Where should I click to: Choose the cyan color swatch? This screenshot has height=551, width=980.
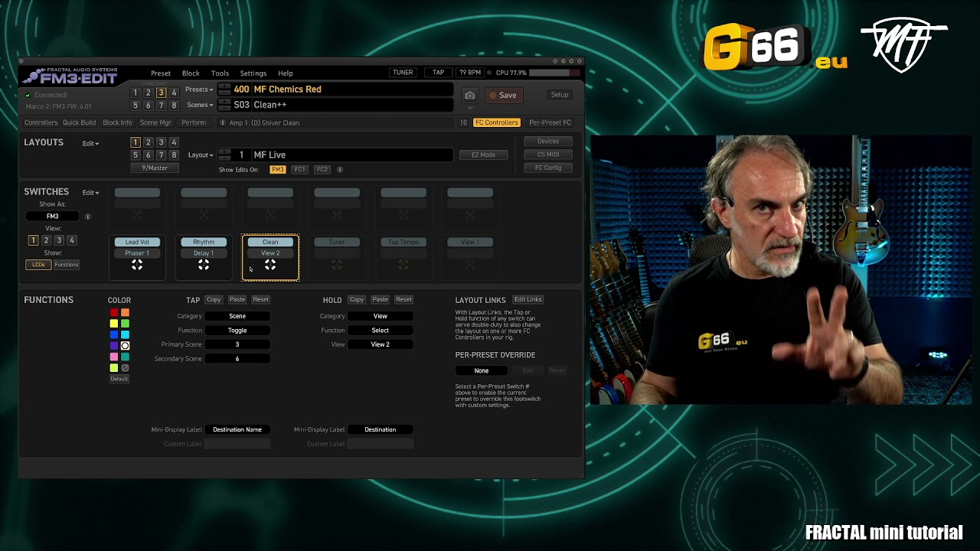click(x=125, y=334)
